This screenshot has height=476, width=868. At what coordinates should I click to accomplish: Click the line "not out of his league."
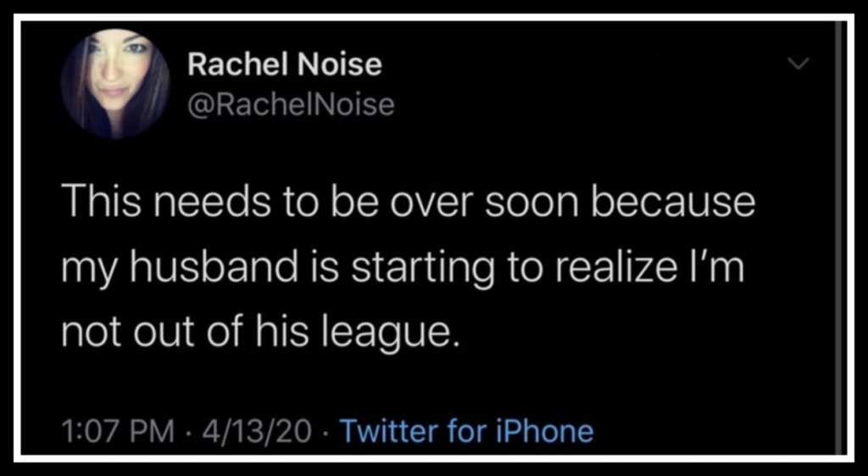pyautogui.click(x=261, y=334)
